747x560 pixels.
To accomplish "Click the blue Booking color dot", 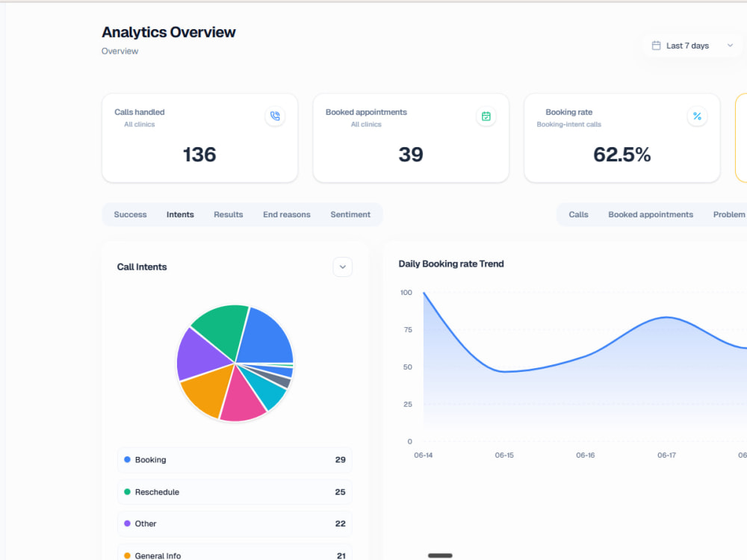I will pyautogui.click(x=127, y=459).
